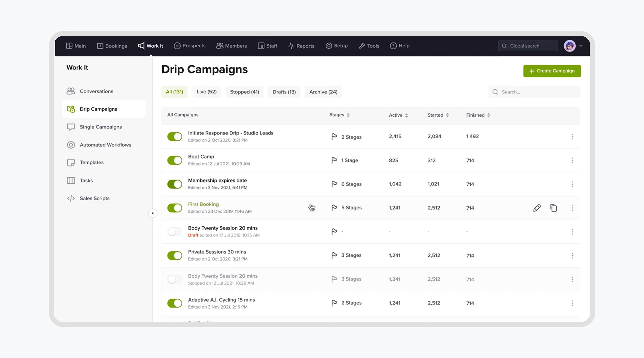Open Adaptive A.I. Cycling 15 mins campaign
This screenshot has width=644, height=358.
coord(221,300)
